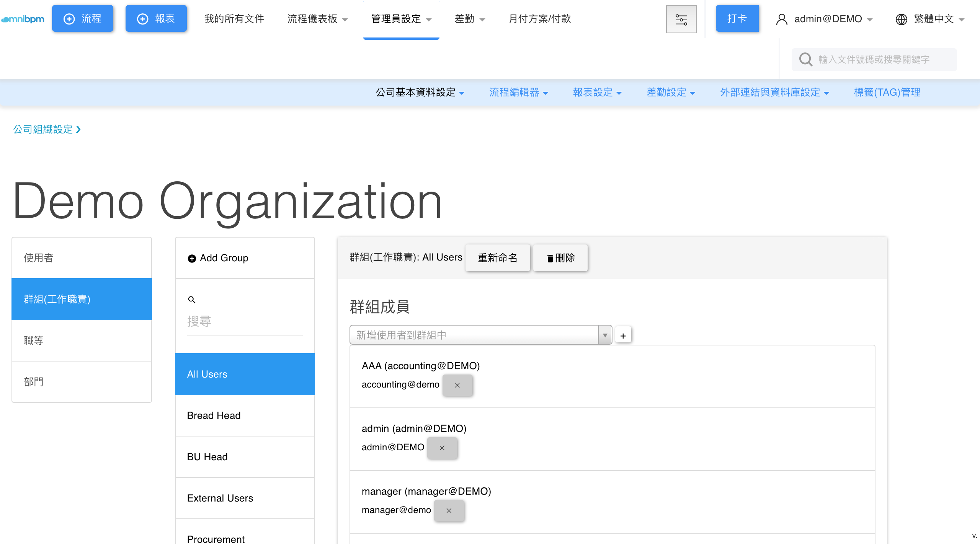Screen dimensions: 980x544
Task: Expand the 流程儀表板 menu
Action: [318, 19]
